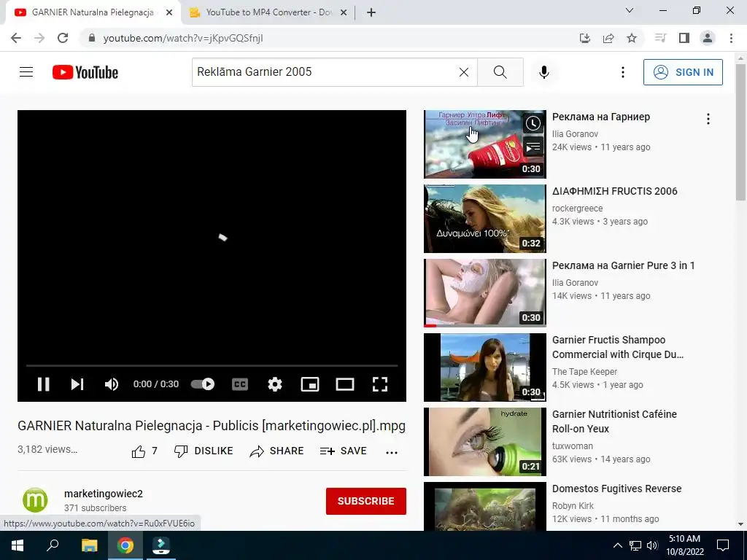Reload the current page
Screen dimensions: 747x560
click(63, 38)
